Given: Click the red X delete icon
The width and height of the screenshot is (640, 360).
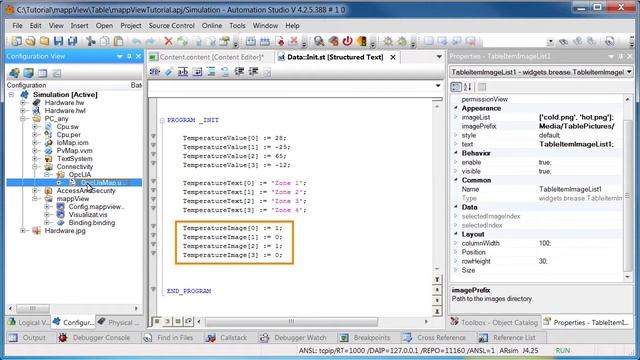Looking at the screenshot, I should [168, 41].
